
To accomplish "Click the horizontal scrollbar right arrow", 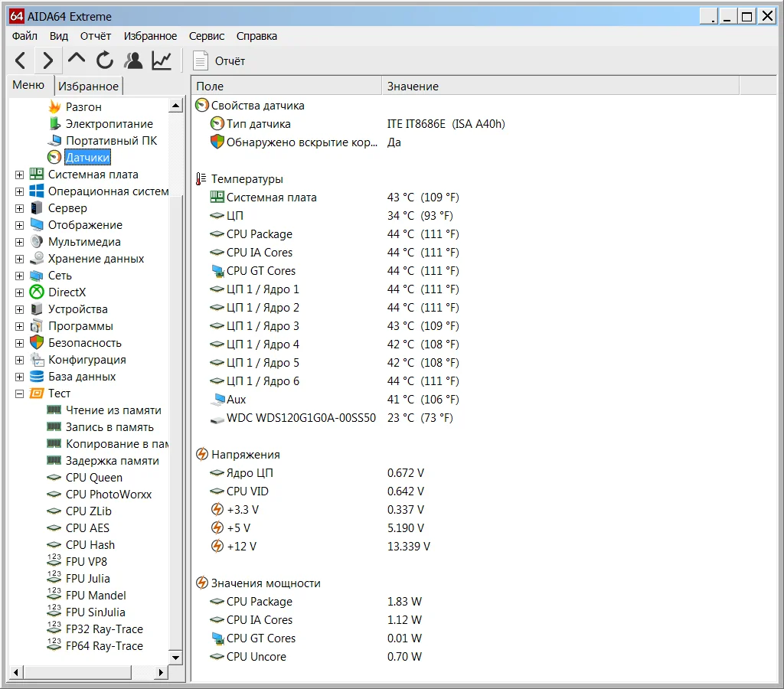I will pyautogui.click(x=161, y=672).
